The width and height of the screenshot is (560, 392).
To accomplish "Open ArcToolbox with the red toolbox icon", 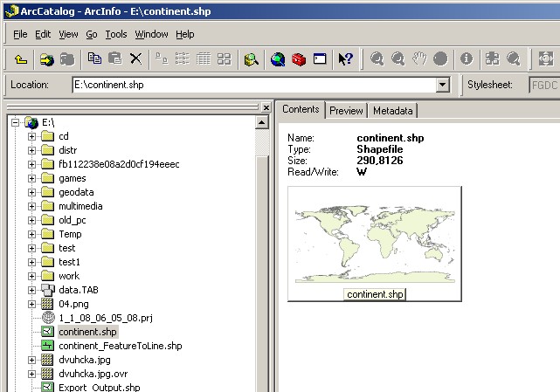I will click(x=299, y=59).
